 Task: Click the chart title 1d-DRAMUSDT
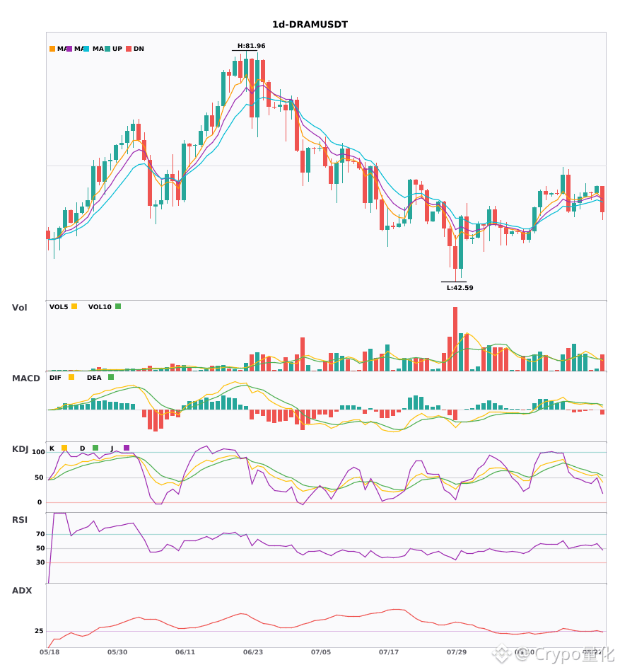[310, 25]
